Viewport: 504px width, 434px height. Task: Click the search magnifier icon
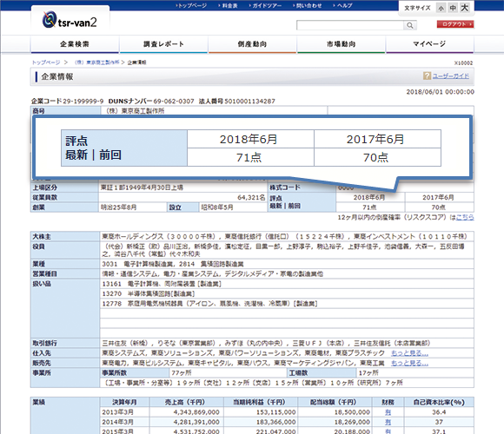click(410, 25)
